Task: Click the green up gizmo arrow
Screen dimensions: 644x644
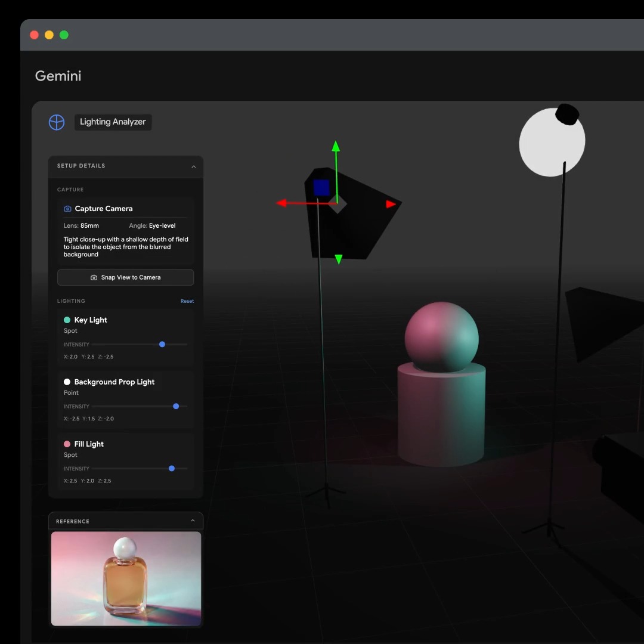Action: coord(336,146)
